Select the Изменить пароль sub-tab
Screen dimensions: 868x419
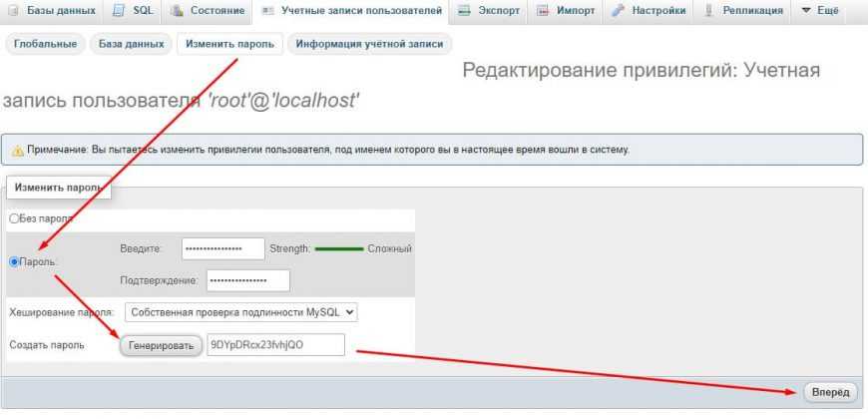coord(229,44)
